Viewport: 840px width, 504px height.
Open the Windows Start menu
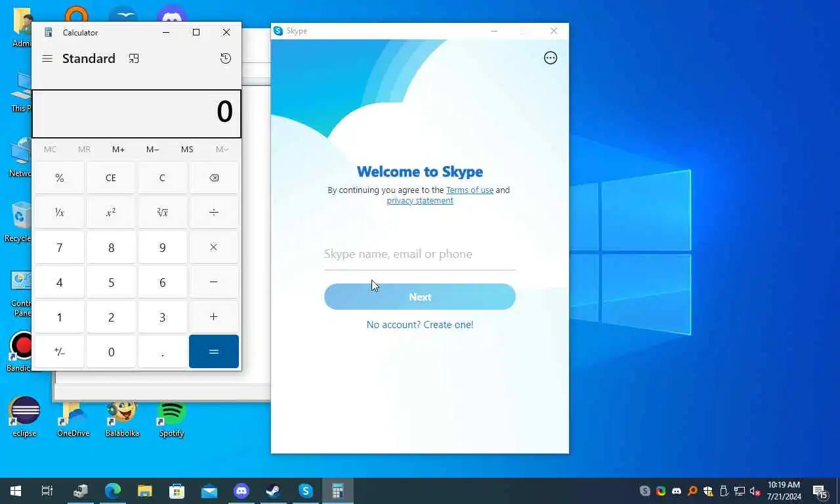pyautogui.click(x=16, y=491)
